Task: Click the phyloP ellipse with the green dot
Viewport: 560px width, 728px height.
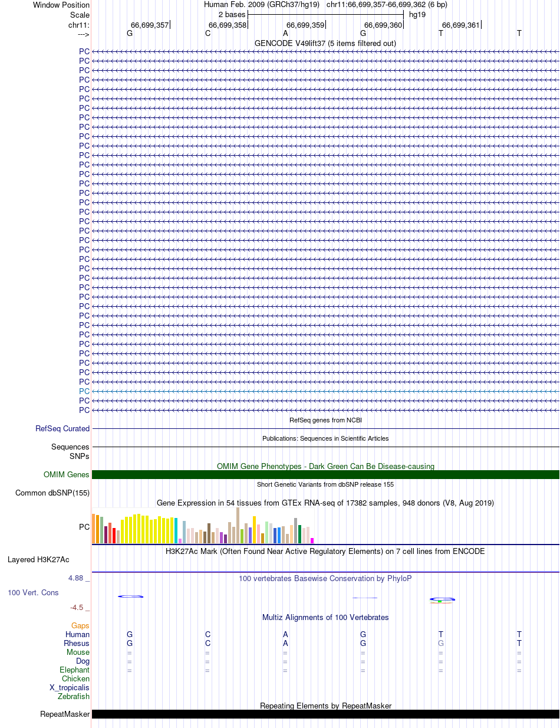Action: 442,600
